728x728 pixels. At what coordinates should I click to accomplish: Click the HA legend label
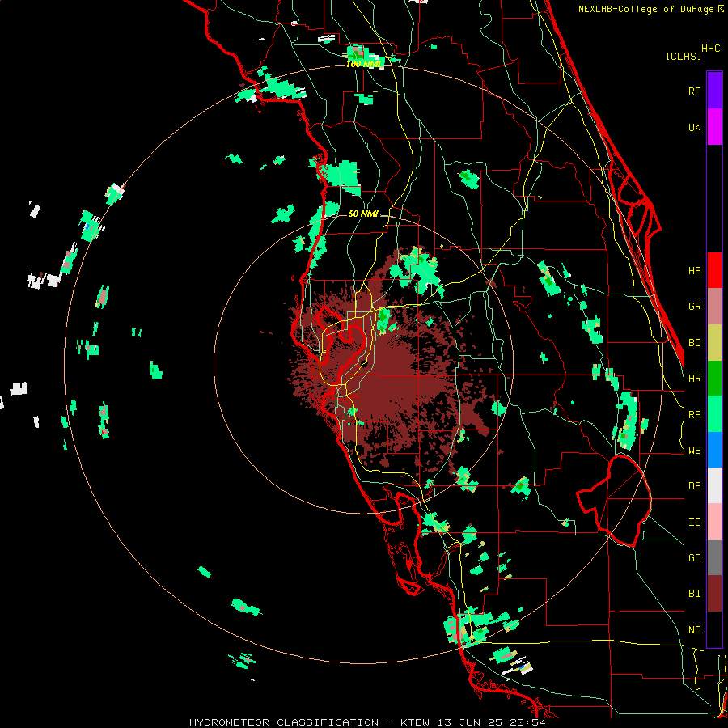point(694,270)
